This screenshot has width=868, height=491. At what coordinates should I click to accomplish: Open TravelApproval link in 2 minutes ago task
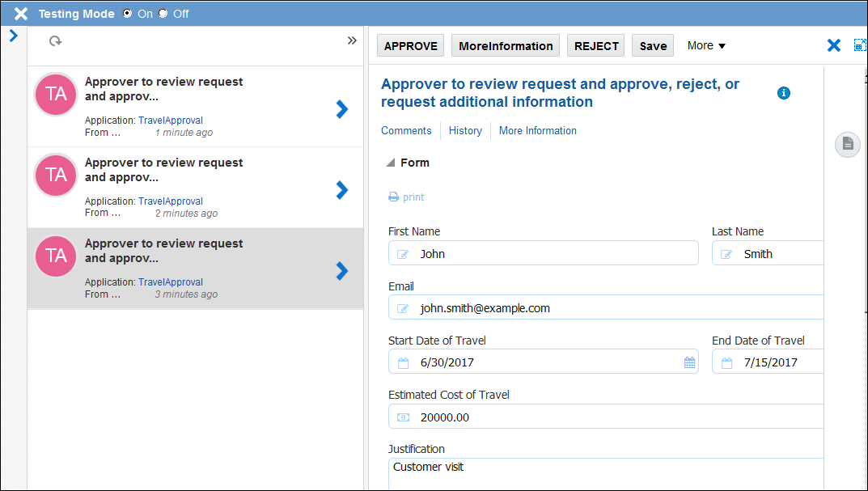pos(171,201)
